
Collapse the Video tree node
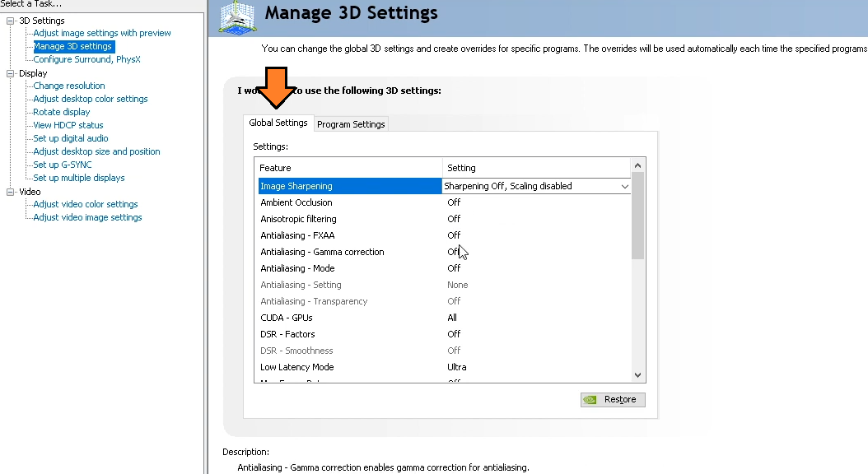[x=10, y=192]
